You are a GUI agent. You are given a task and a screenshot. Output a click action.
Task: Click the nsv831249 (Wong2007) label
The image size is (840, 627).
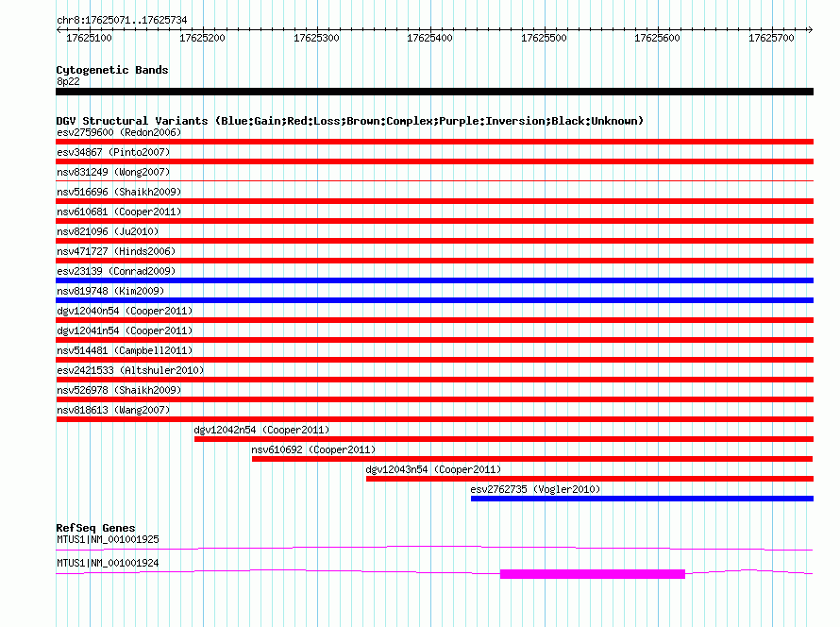[x=113, y=172]
